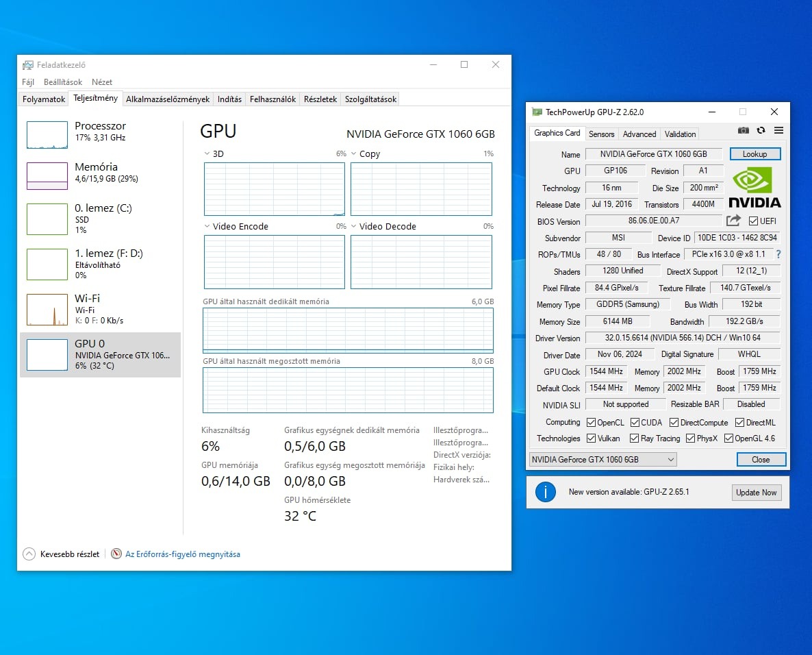
Task: Select the Memória performance entry
Action: (100, 175)
